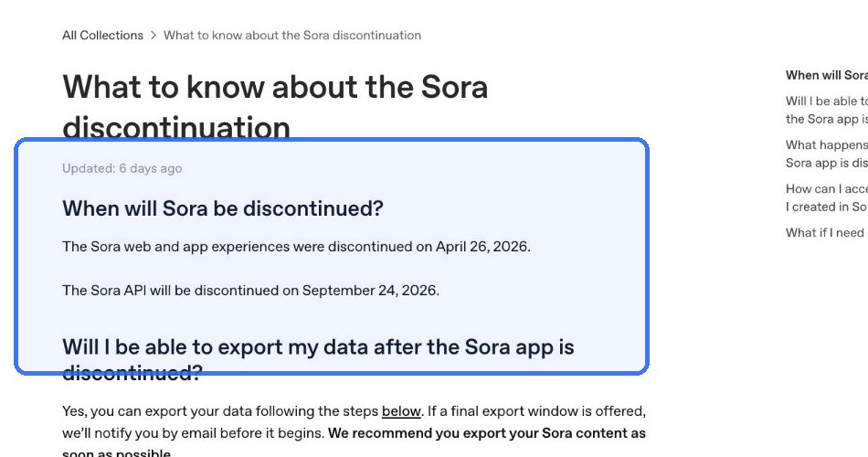Open the All Collections breadcrumb link
This screenshot has width=868, height=457.
(102, 36)
